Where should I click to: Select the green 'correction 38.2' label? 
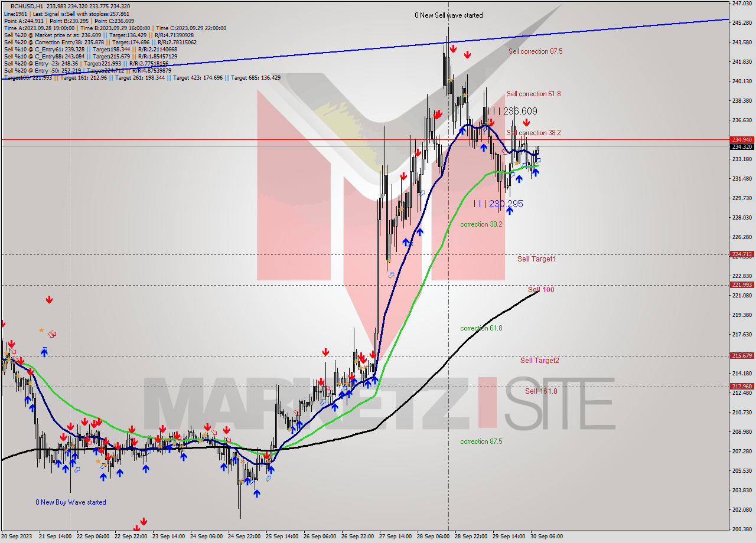pos(481,224)
